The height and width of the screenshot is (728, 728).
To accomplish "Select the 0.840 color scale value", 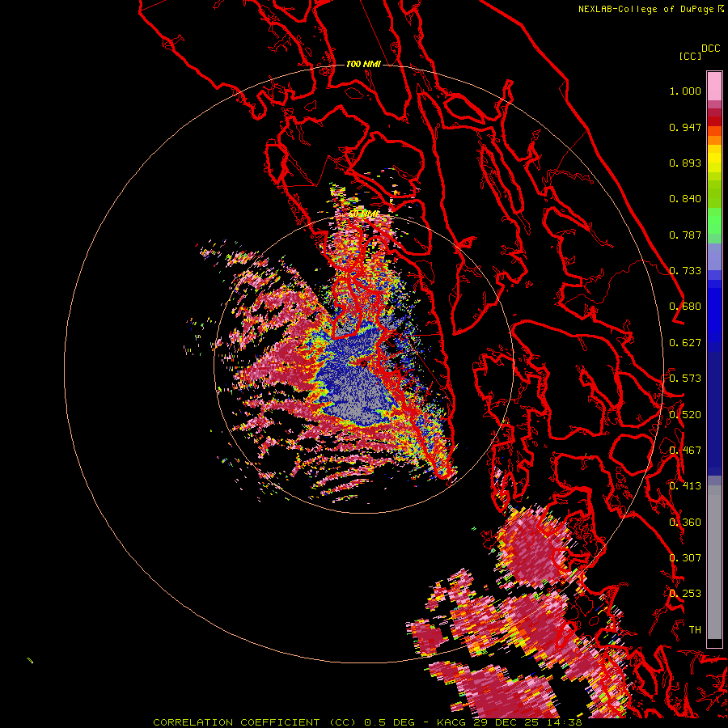I will pos(685,199).
